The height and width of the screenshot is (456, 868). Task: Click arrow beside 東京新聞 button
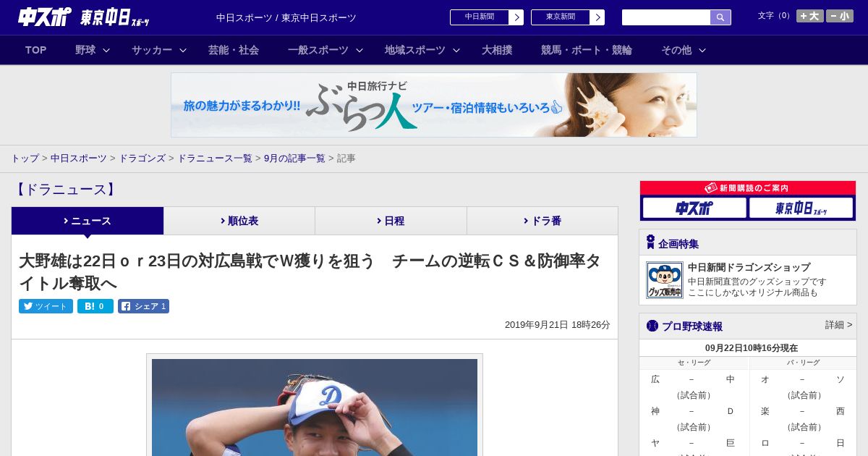tap(597, 17)
